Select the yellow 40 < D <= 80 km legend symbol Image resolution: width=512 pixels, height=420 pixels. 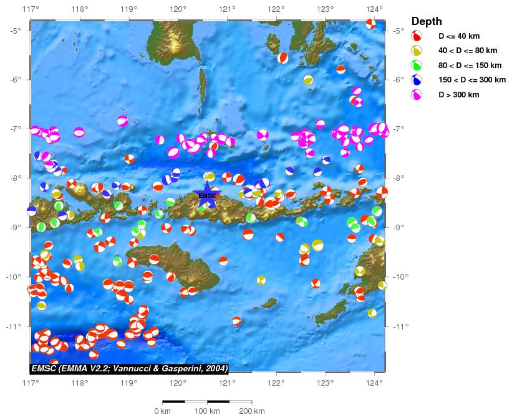417,51
